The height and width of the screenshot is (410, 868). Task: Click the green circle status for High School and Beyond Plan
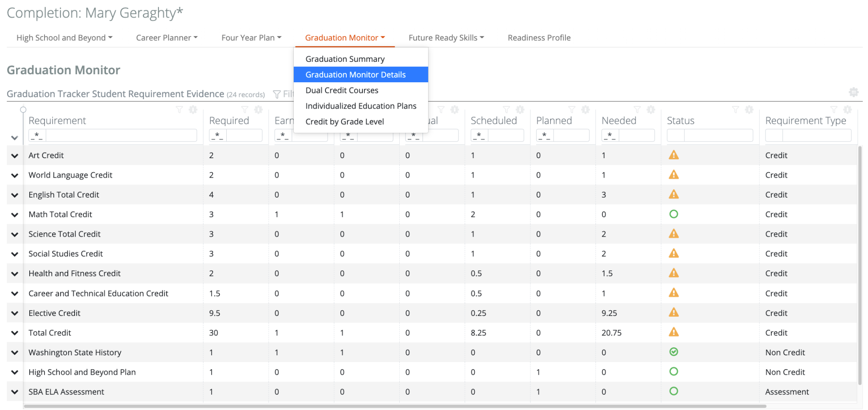[673, 371]
